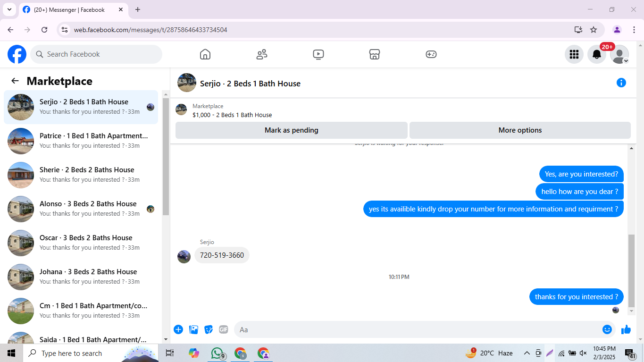Open the Gaming controller icon
The image size is (644, 362).
pos(431,54)
